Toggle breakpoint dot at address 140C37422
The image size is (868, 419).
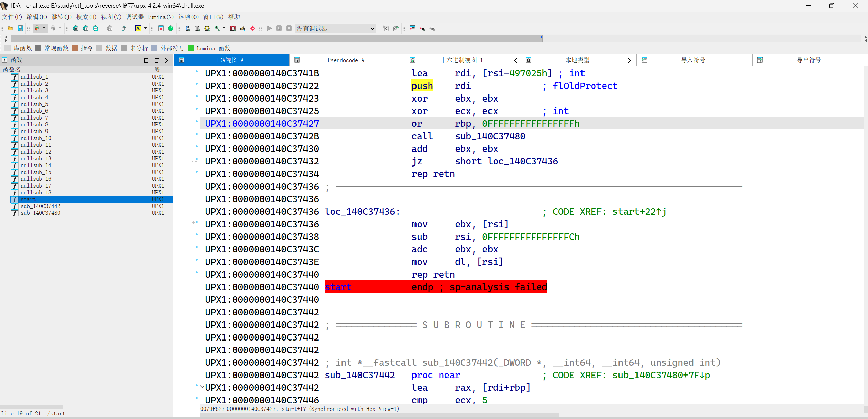click(196, 84)
